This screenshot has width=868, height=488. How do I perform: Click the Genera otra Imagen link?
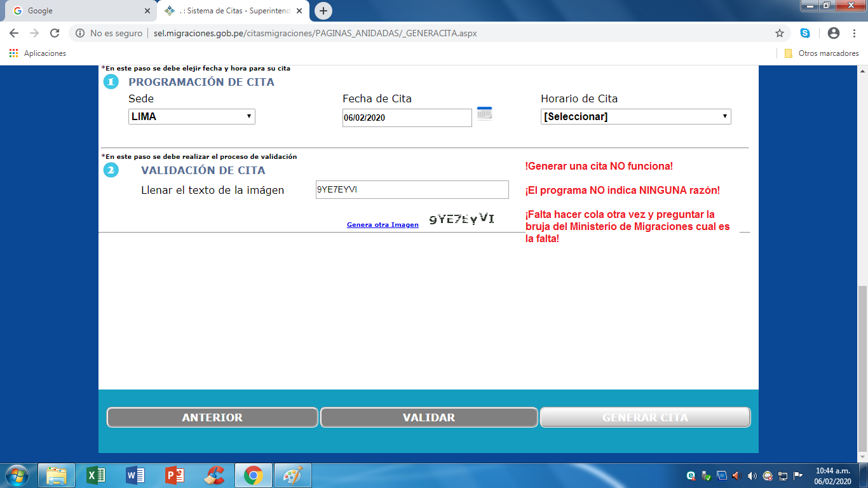383,225
